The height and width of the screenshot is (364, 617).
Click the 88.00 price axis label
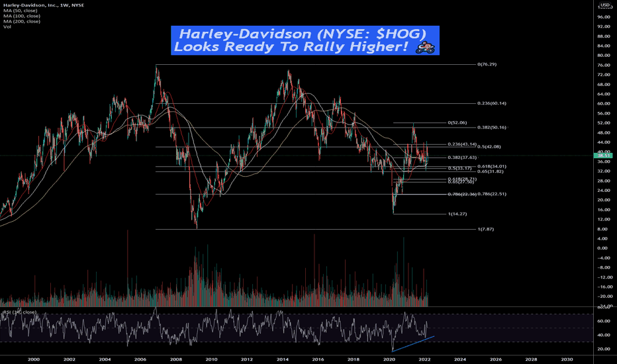(x=603, y=36)
